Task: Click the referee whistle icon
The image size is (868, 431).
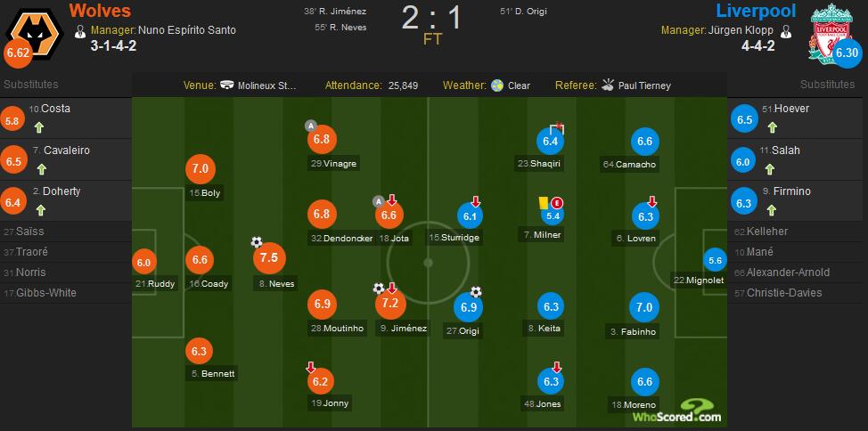Action: pyautogui.click(x=609, y=85)
